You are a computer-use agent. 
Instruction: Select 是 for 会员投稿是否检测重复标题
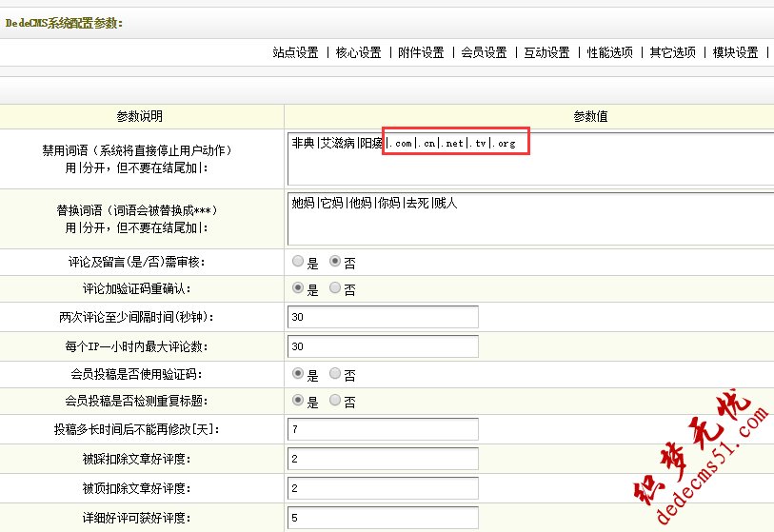click(x=298, y=401)
